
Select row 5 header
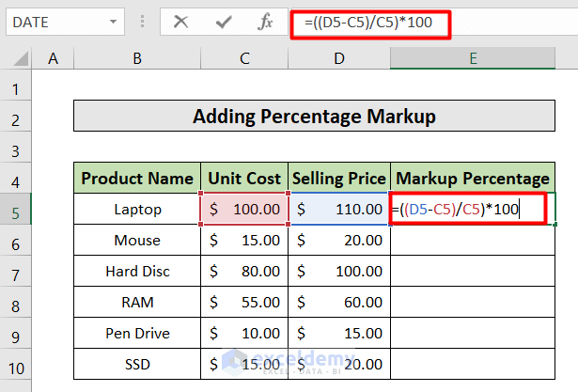[16, 209]
